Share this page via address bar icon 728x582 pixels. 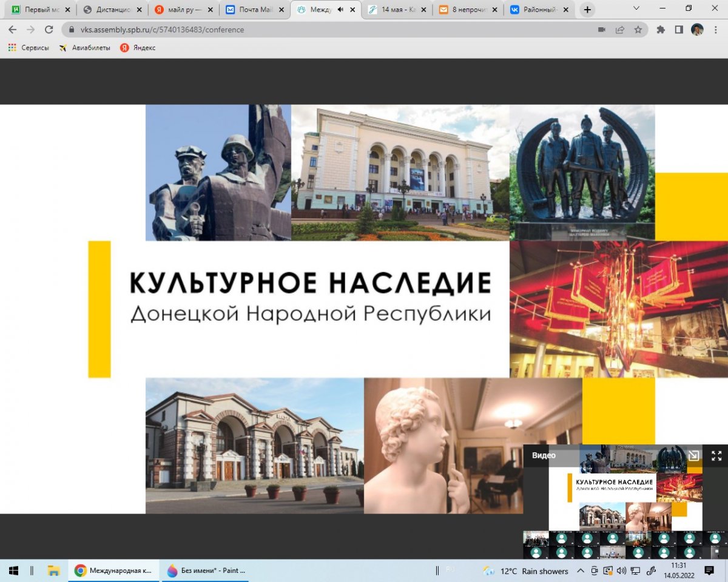pyautogui.click(x=620, y=29)
